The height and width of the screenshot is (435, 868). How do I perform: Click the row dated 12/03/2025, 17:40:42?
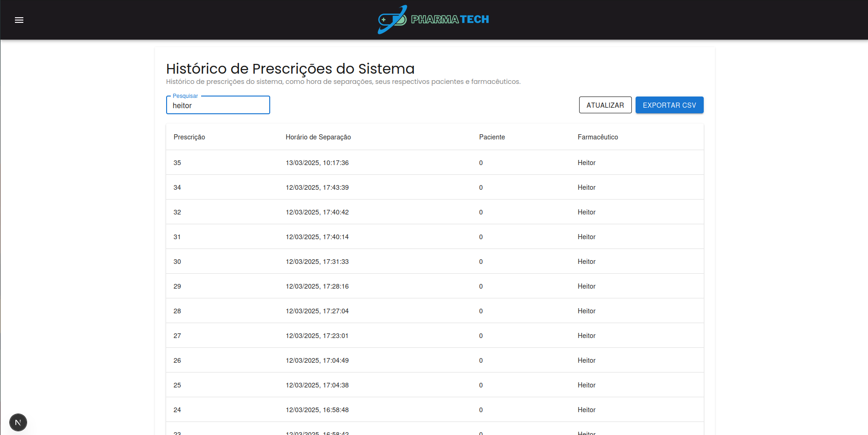click(x=435, y=212)
